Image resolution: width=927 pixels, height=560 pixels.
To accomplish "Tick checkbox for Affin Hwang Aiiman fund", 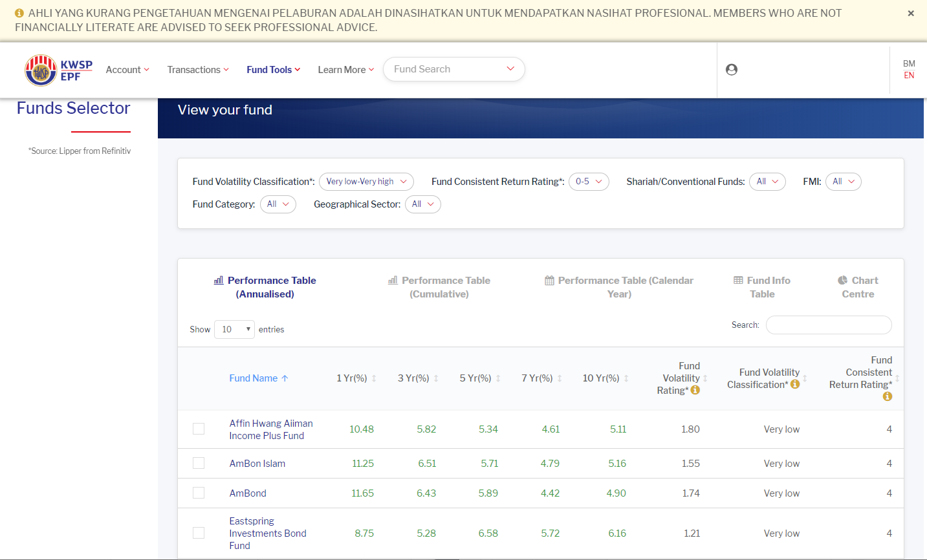I will (x=199, y=429).
